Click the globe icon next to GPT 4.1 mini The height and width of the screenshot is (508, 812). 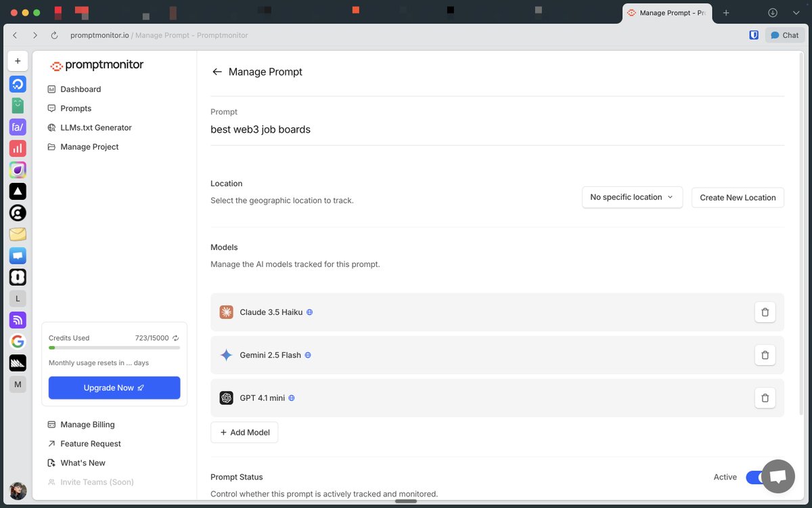click(292, 398)
